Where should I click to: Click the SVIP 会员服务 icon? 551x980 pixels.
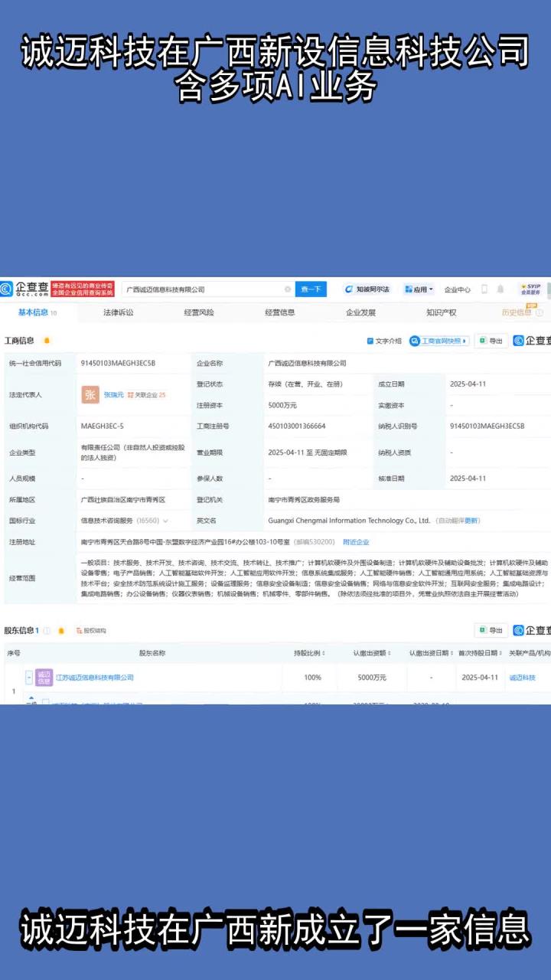coord(530,289)
